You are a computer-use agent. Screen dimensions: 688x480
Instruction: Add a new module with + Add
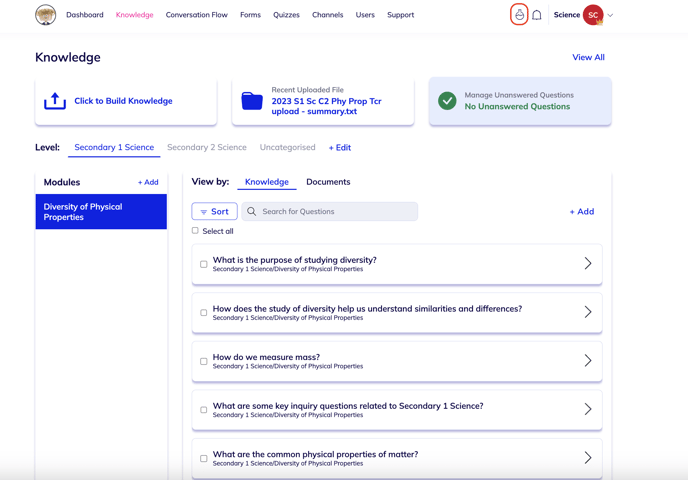(x=148, y=182)
